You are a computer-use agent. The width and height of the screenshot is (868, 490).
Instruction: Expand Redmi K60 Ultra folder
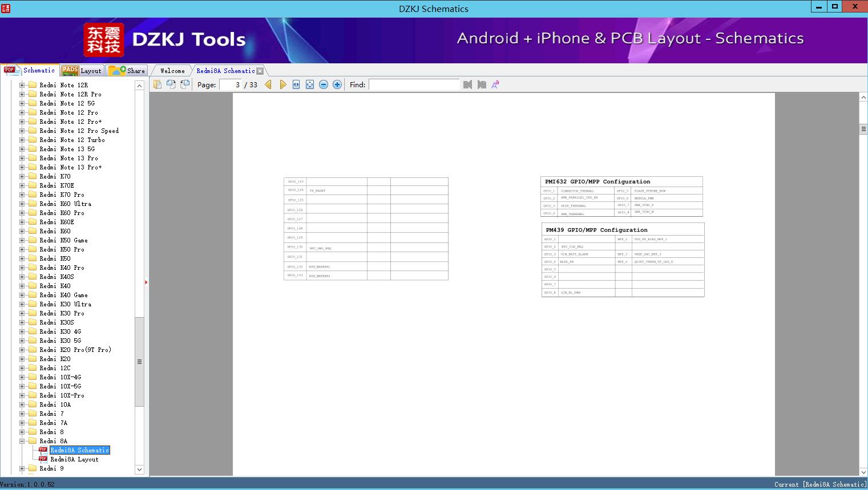(x=22, y=204)
